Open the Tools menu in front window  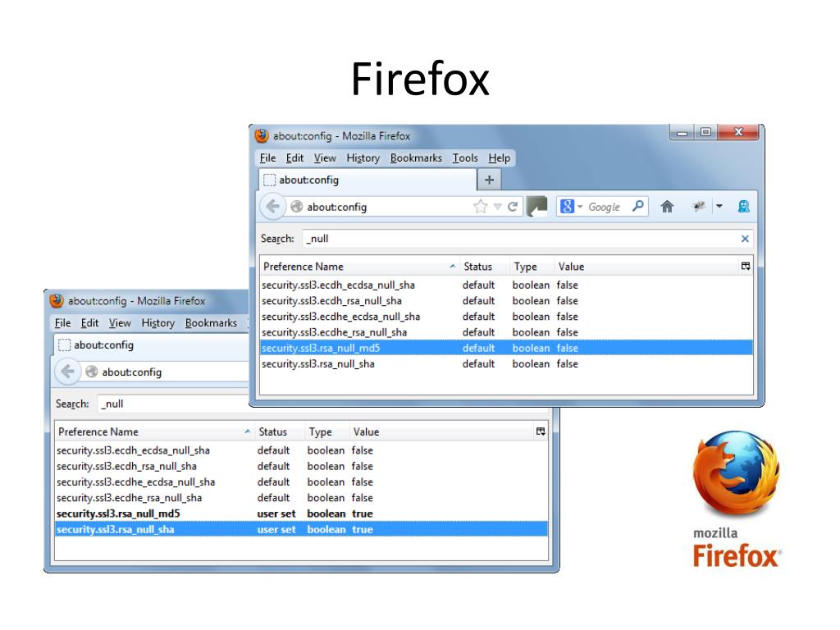pos(465,158)
